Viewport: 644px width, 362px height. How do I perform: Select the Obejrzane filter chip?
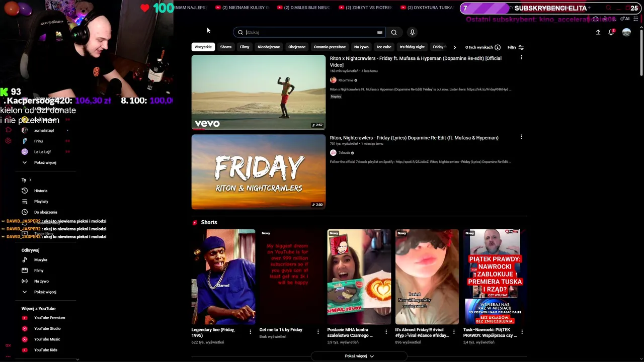pos(297,47)
